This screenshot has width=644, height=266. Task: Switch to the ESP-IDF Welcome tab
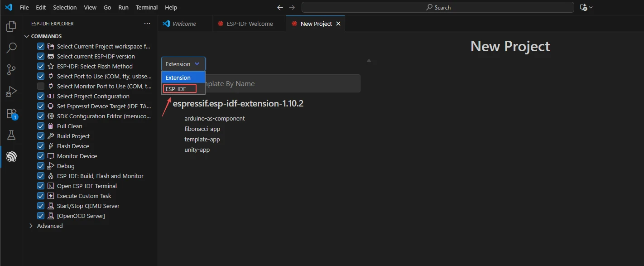point(250,24)
